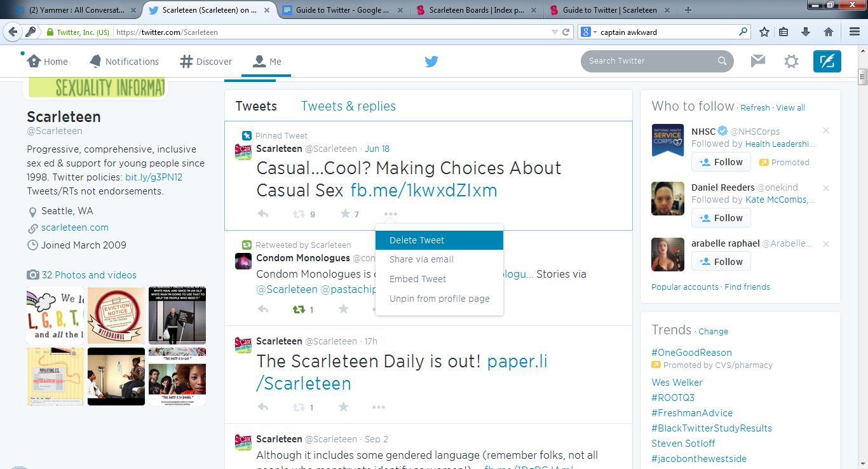Image resolution: width=868 pixels, height=469 pixels.
Task: Refresh Who to follow suggestions
Action: [x=755, y=108]
